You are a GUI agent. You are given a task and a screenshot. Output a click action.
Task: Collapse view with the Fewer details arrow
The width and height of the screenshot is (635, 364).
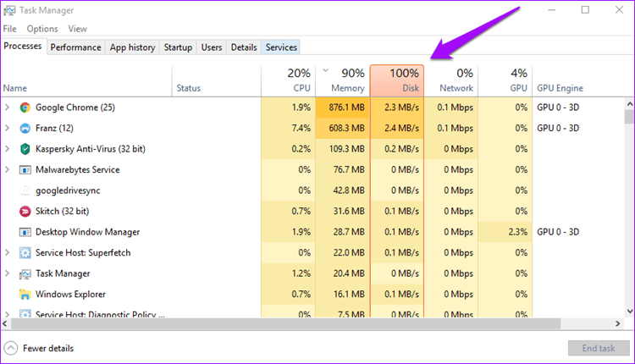(x=11, y=348)
